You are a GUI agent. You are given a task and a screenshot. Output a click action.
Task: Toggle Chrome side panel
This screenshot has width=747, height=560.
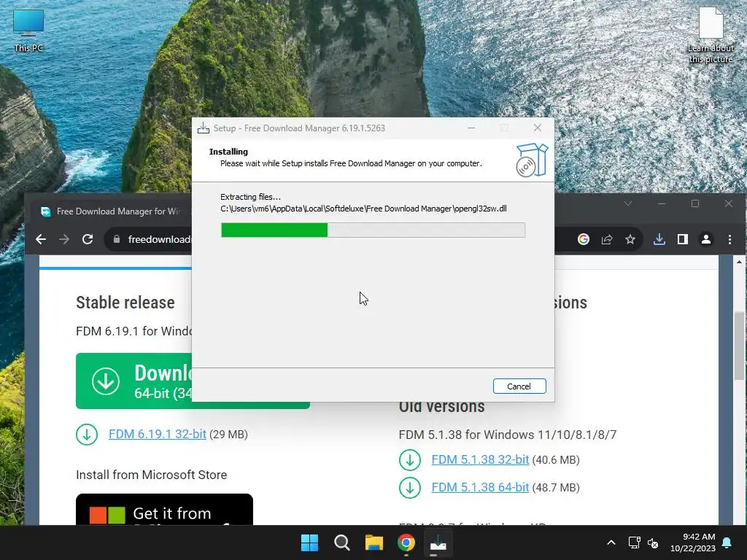[x=683, y=239]
